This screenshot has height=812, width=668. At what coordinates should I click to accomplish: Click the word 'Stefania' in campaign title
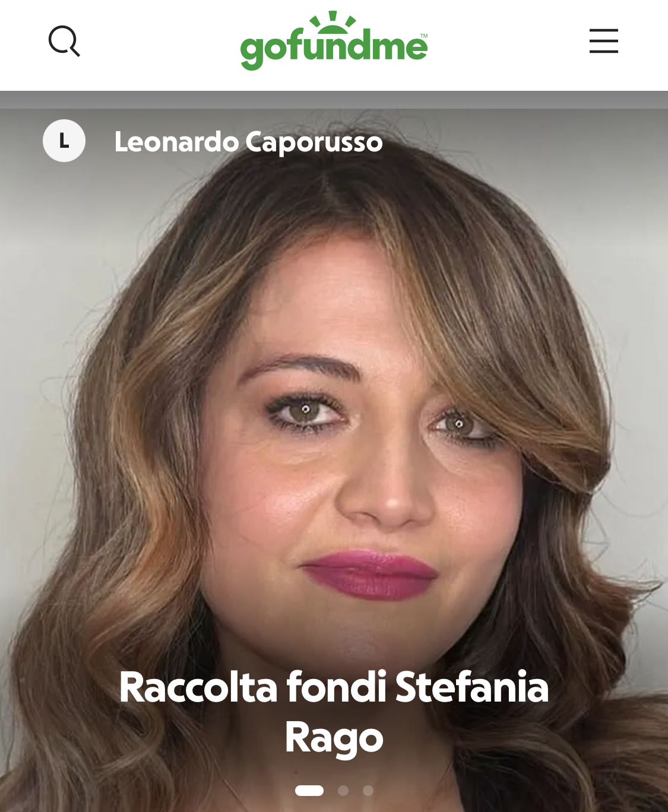(472, 687)
